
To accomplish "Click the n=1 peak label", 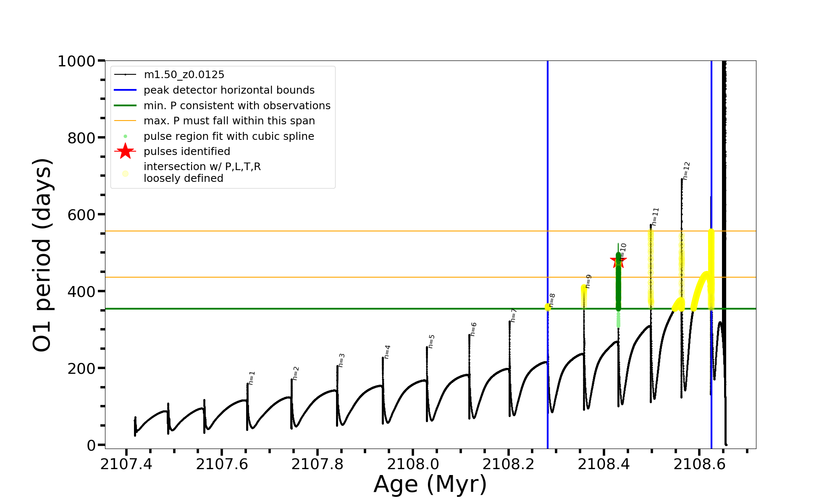I will 251,378.
